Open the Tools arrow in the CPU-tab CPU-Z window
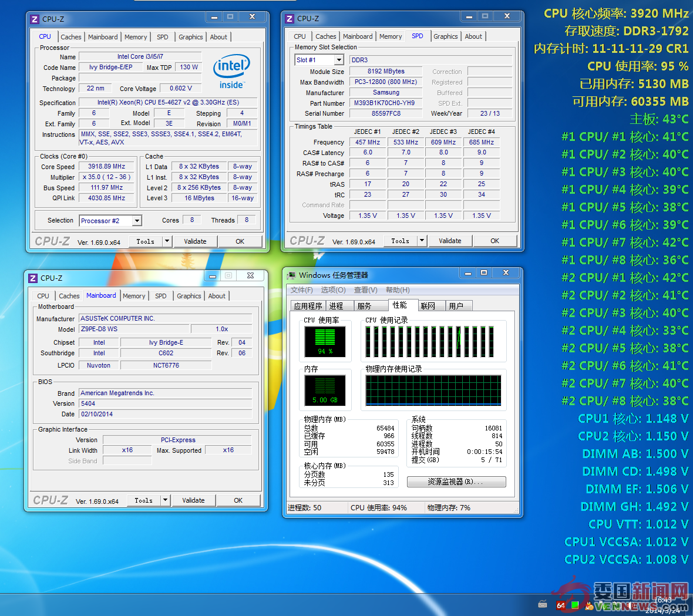 click(167, 241)
